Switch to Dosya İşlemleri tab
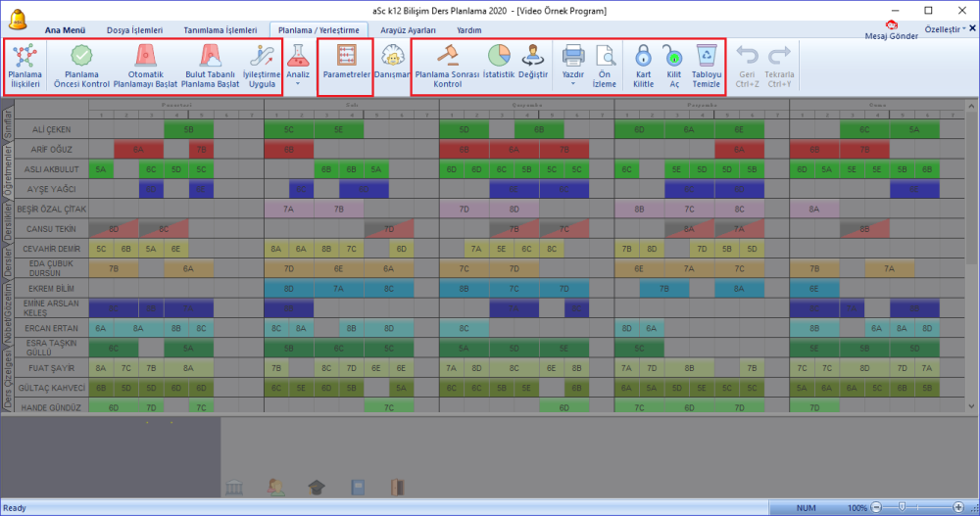 point(134,30)
